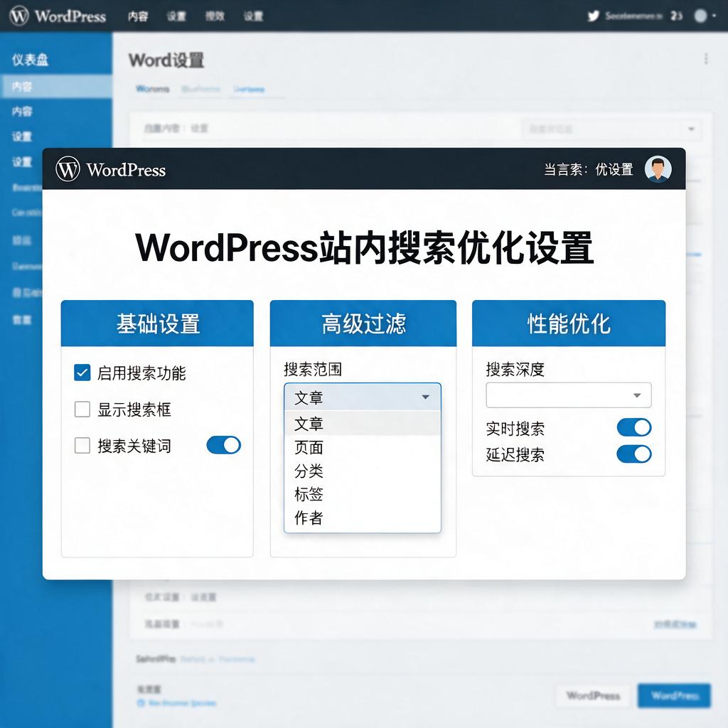Click the Twitter bird icon in the top bar
This screenshot has width=728, height=728.
click(x=594, y=16)
